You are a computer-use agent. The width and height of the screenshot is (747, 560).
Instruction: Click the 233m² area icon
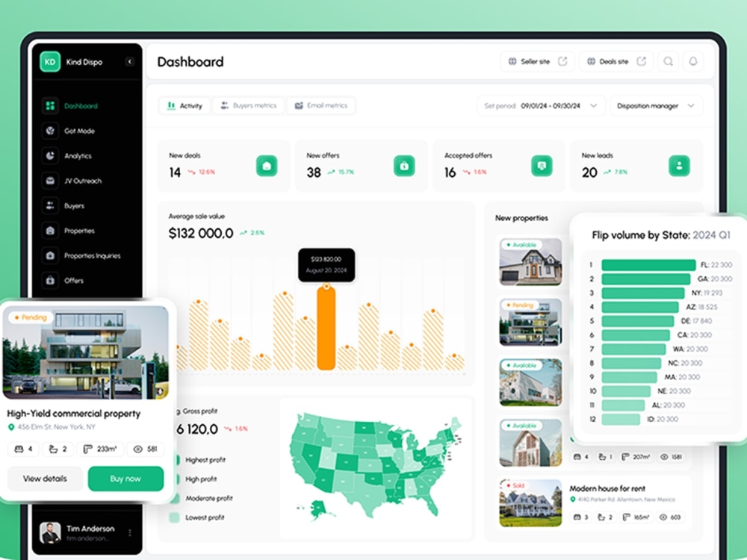coord(87,449)
